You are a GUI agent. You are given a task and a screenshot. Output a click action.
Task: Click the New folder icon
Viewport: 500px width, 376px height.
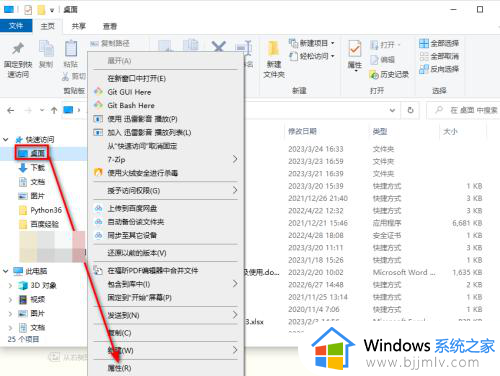pos(274,49)
